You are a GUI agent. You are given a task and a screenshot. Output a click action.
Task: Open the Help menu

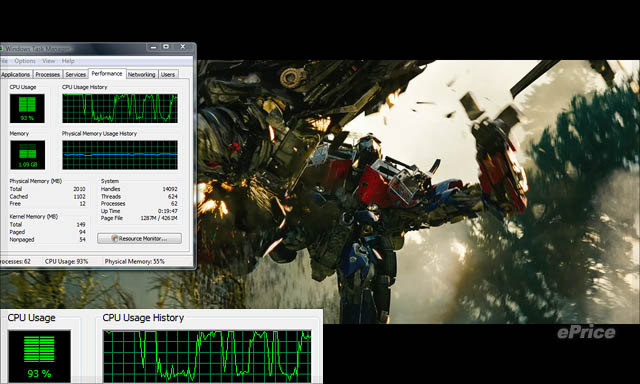[x=68, y=61]
